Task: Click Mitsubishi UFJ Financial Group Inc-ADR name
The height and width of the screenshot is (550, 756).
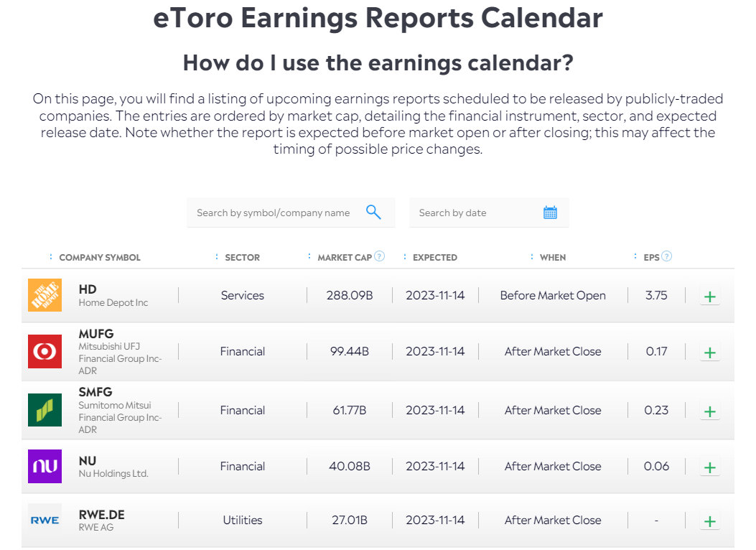Action: [120, 358]
